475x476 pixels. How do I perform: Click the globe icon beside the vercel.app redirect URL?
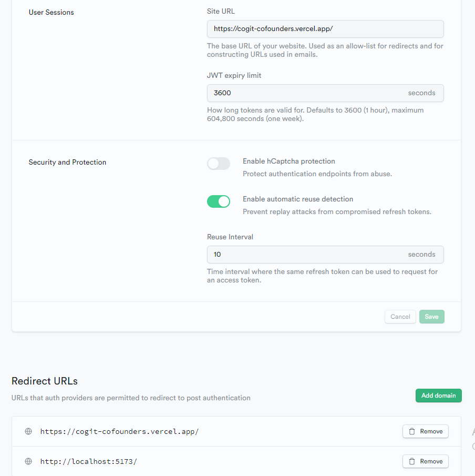tap(28, 431)
